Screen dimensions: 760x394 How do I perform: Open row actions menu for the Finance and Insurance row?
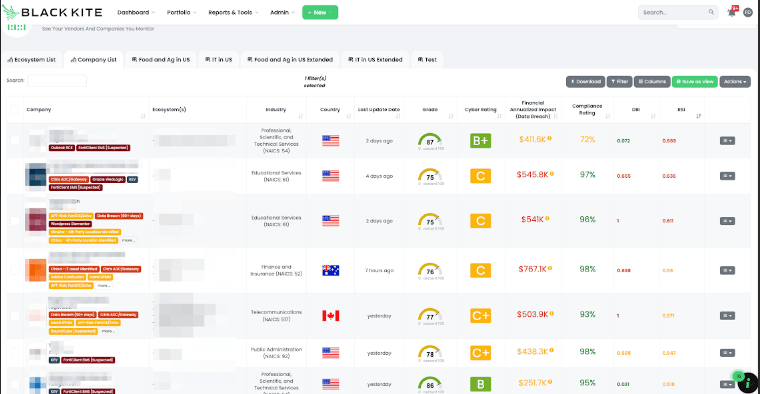coord(727,270)
